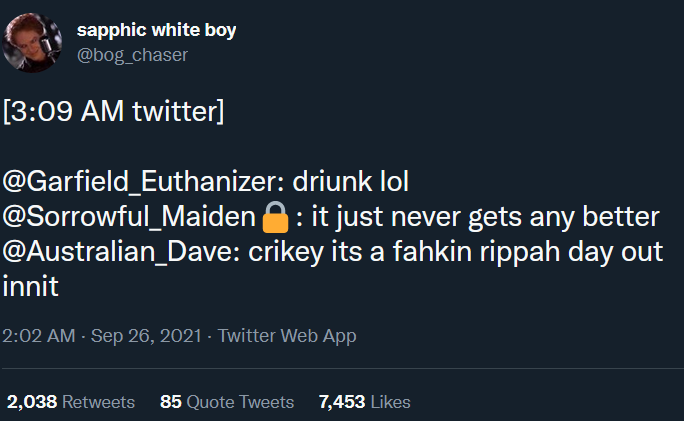Click the 2,038 retweet count
Screen dimensions: 684x421
pyautogui.click(x=32, y=402)
